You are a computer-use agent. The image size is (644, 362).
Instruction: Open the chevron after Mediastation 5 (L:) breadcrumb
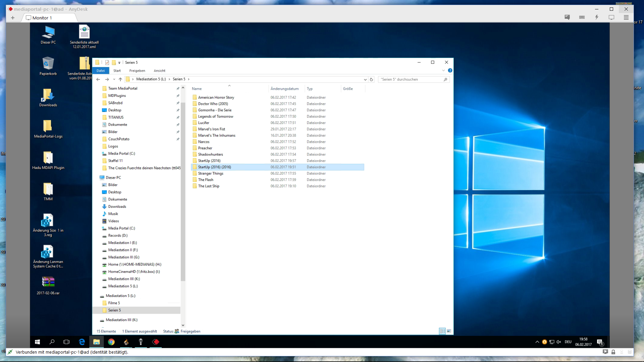(169, 79)
